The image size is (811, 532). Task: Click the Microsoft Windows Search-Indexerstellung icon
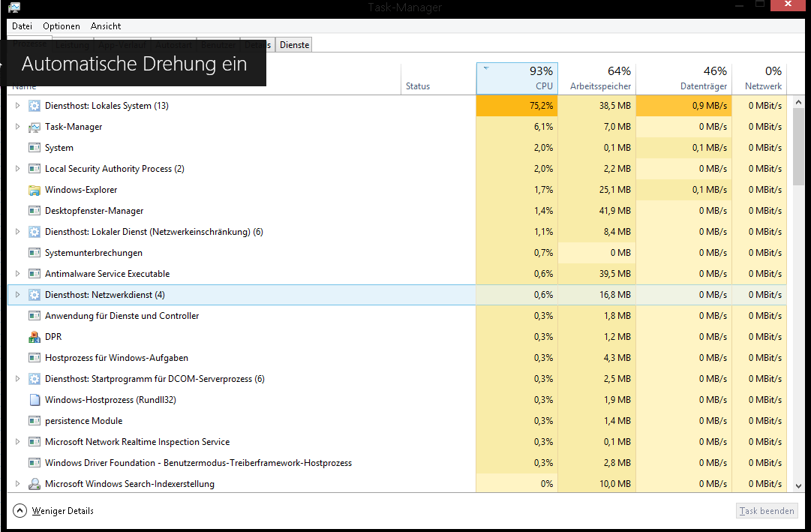tap(35, 484)
